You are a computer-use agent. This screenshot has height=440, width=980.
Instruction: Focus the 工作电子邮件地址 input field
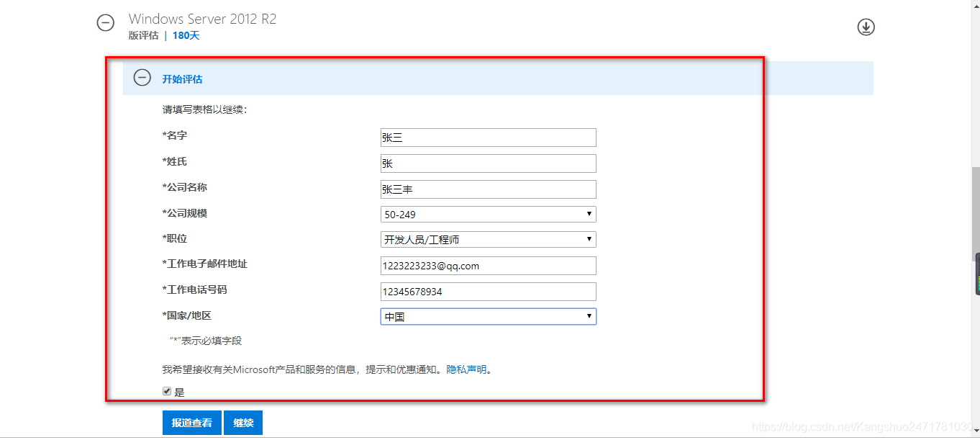(x=489, y=266)
